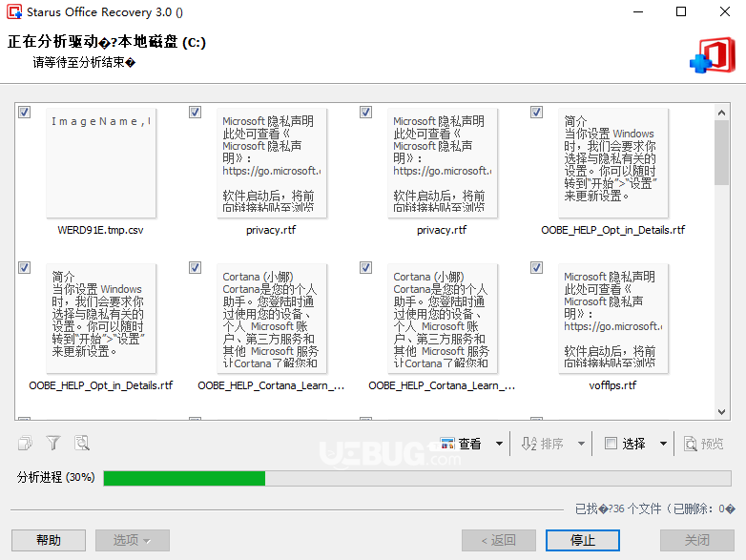The image size is (746, 560).
Task: Select second OOBE_HELP_Cortana_Learn thumbnail
Action: coord(443,319)
